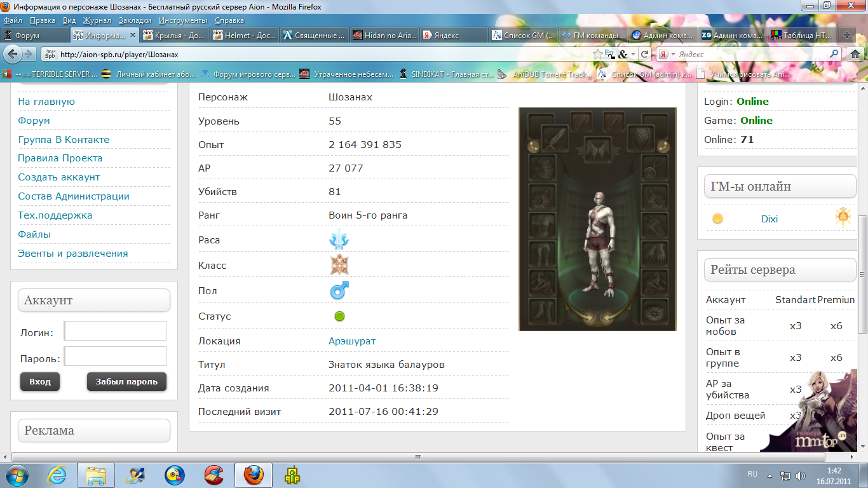This screenshot has width=868, height=488.
Task: Bookmark page with the star icon
Action: 597,54
